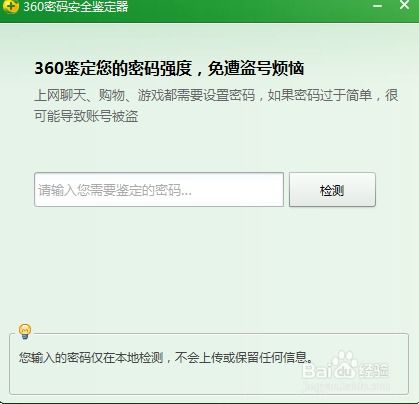
Task: Click the yellow lightbulb tip icon
Action: pos(25,331)
